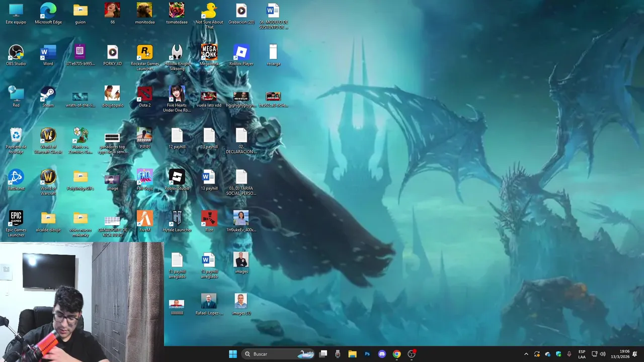Open Photoshop from the taskbar
Viewport: 644px width, 362px height.
point(367,354)
